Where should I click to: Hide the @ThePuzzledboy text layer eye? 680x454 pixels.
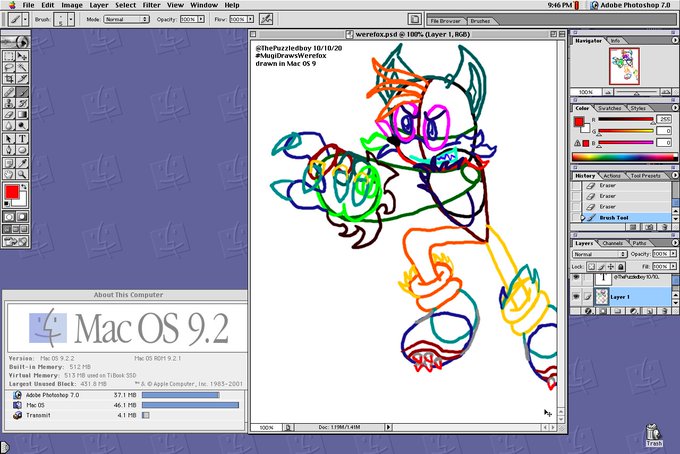[x=576, y=278]
